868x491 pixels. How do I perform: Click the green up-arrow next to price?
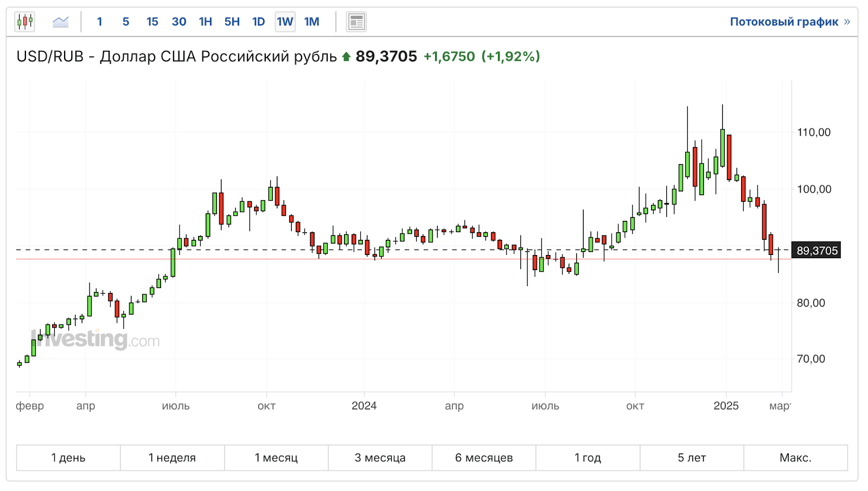tap(346, 56)
